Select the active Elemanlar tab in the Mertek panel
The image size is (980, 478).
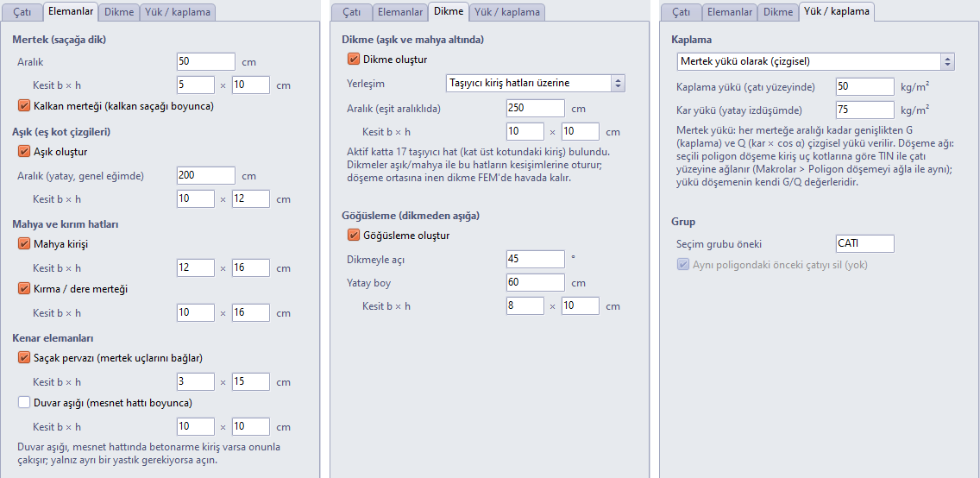[x=71, y=10]
